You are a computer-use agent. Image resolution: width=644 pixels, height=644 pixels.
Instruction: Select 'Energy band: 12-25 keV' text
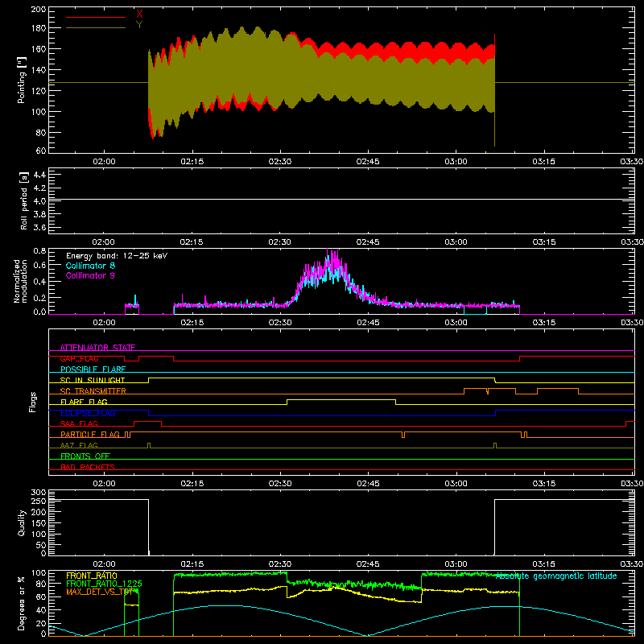click(117, 256)
